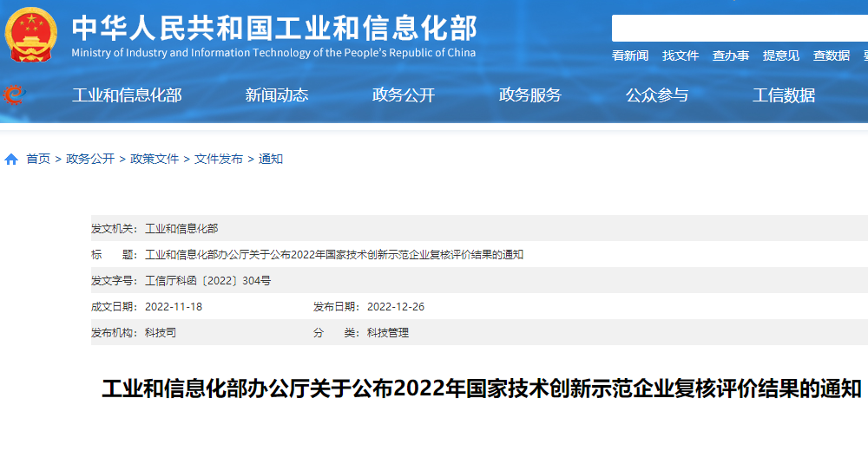The image size is (868, 457).
Task: Click the red swirl icon left of the navigation bar
Action: point(13,95)
